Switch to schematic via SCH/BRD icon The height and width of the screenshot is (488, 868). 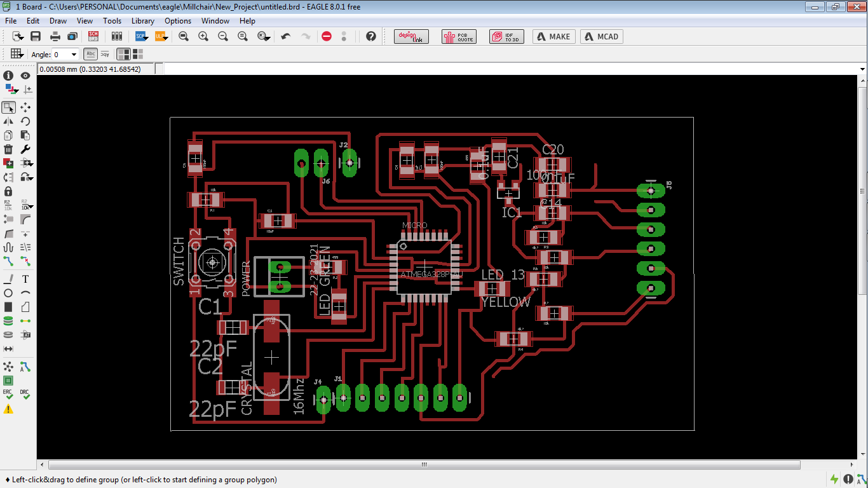(93, 37)
